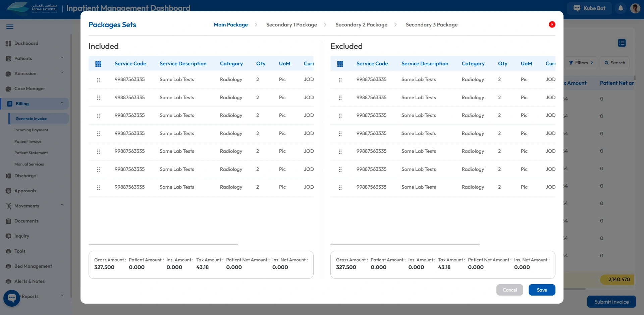Close the Packages Sets dialog with red X

(552, 24)
